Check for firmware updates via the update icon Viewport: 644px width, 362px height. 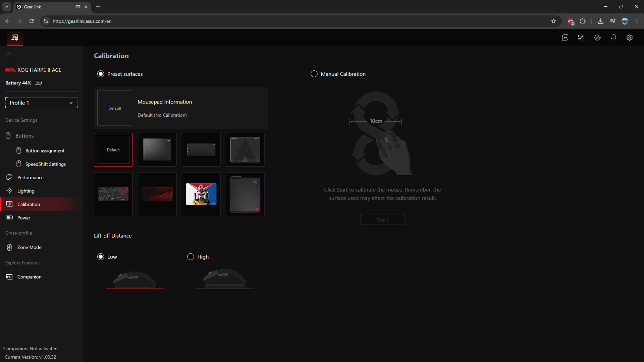597,38
